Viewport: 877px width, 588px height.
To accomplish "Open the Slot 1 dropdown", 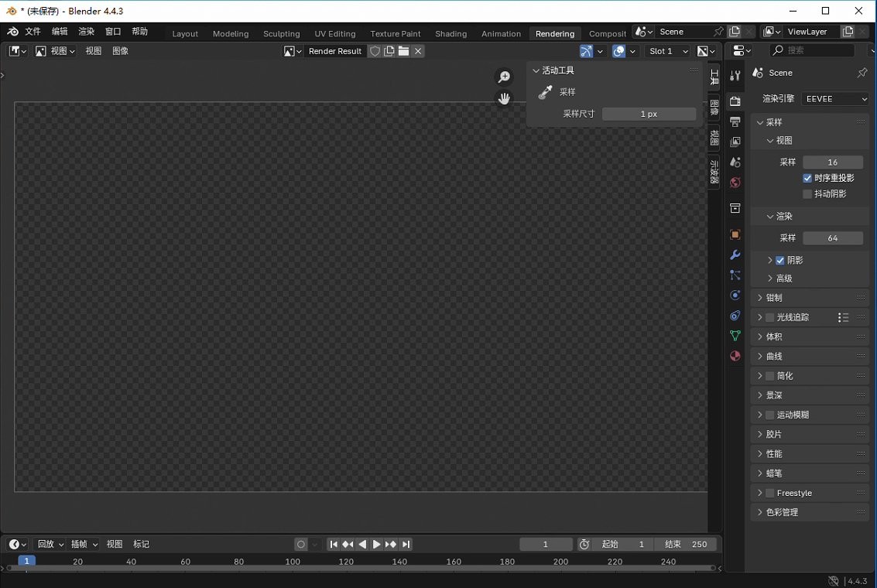I will 669,51.
